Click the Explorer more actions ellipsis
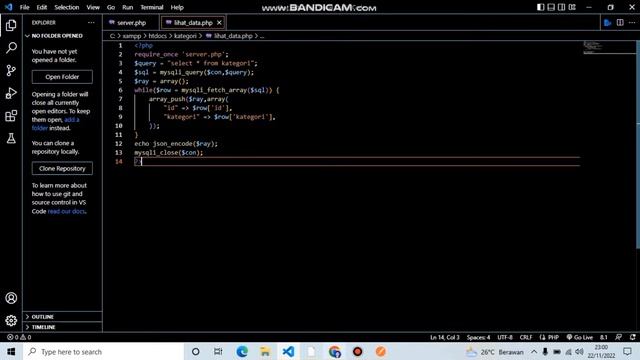 click(91, 23)
